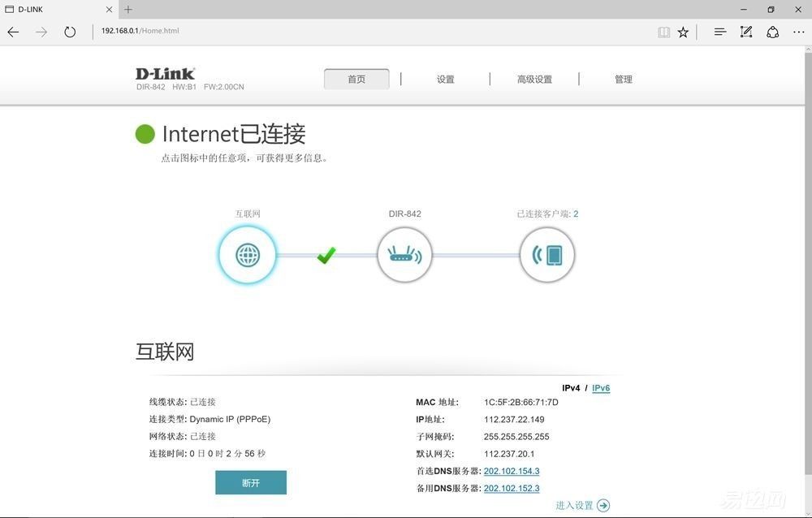The image size is (812, 518).
Task: Open the browser more options ellipsis
Action: [798, 32]
